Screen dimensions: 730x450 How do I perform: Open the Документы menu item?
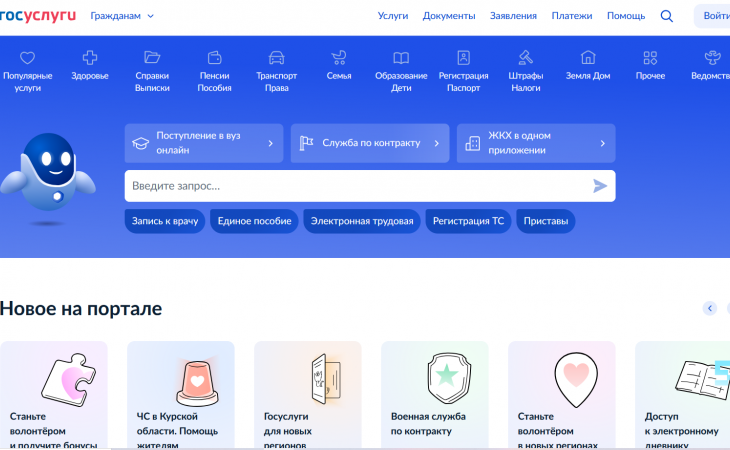click(449, 16)
